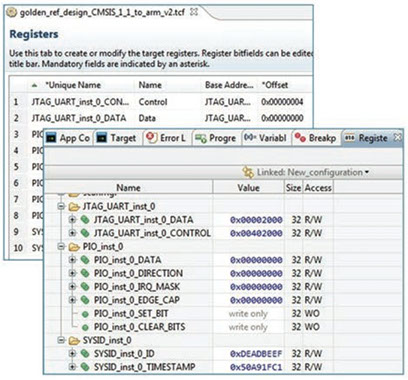Open the Breakp tab

point(316,138)
